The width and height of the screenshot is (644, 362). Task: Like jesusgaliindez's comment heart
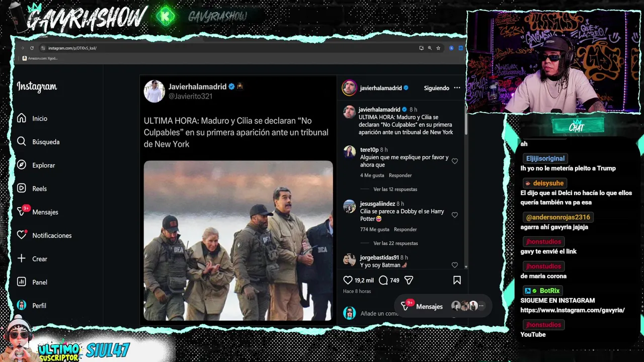[455, 215]
